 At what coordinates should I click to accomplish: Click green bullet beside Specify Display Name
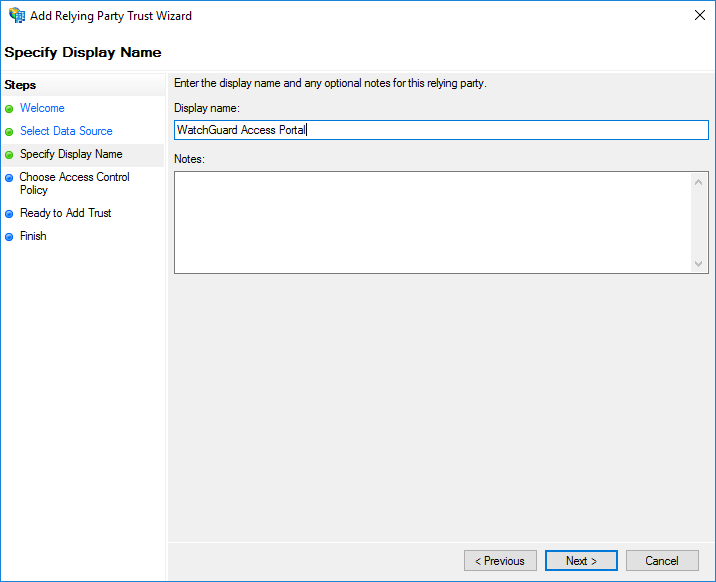(9, 155)
